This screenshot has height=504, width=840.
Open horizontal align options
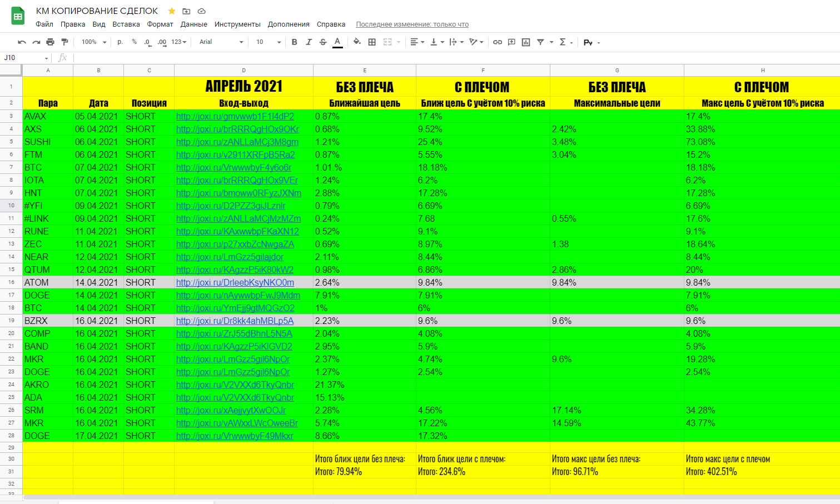[417, 42]
